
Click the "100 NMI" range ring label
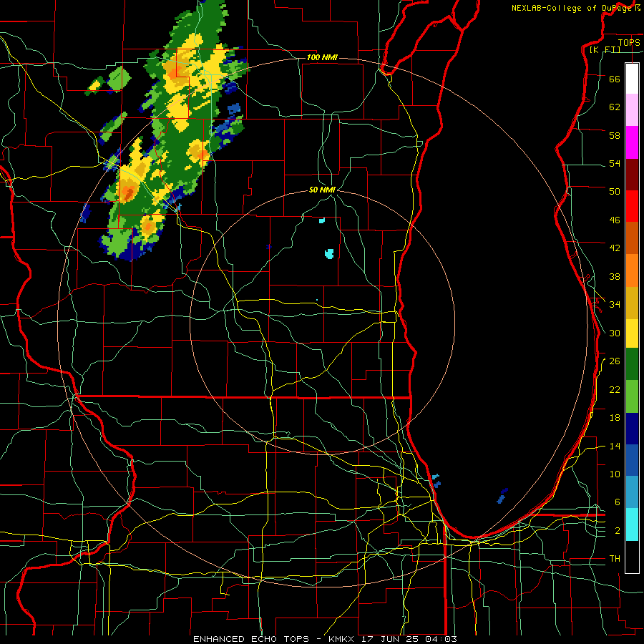322,57
